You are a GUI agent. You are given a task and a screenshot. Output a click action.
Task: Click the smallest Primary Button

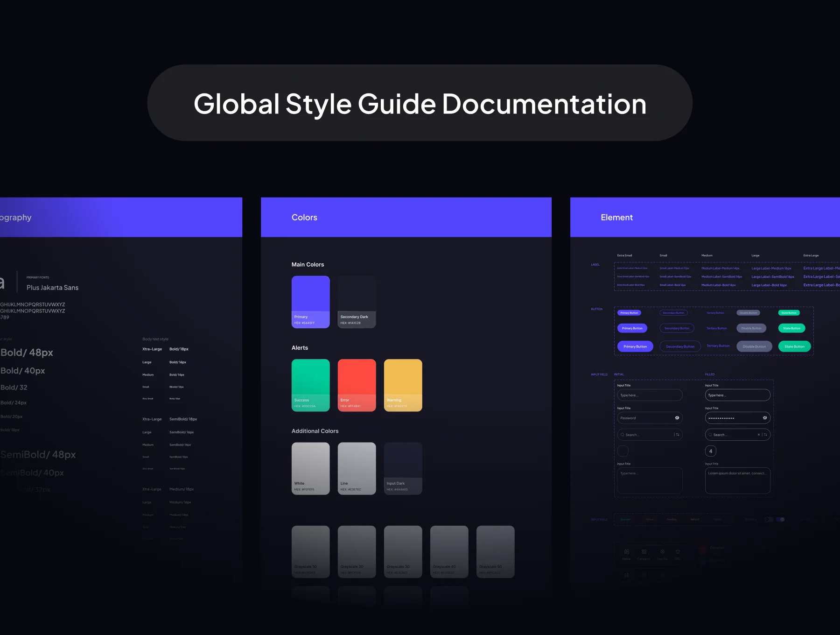[x=629, y=313]
